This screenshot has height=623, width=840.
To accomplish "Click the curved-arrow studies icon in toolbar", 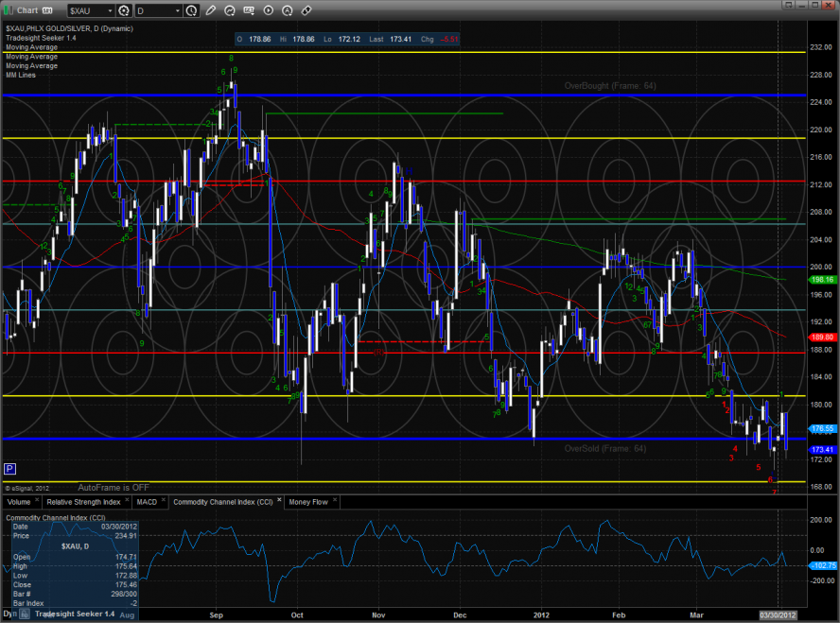I will 230,10.
